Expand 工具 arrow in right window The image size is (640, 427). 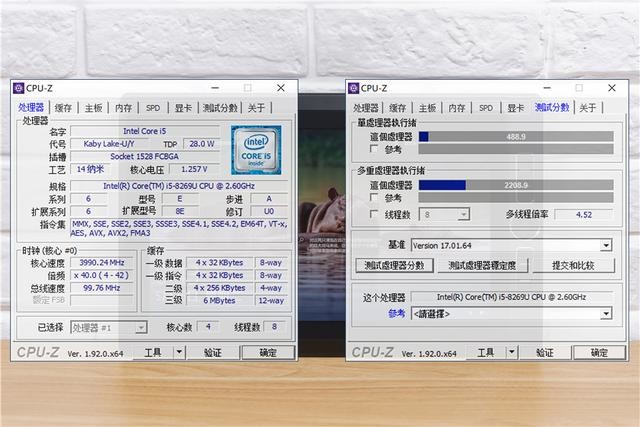[512, 352]
